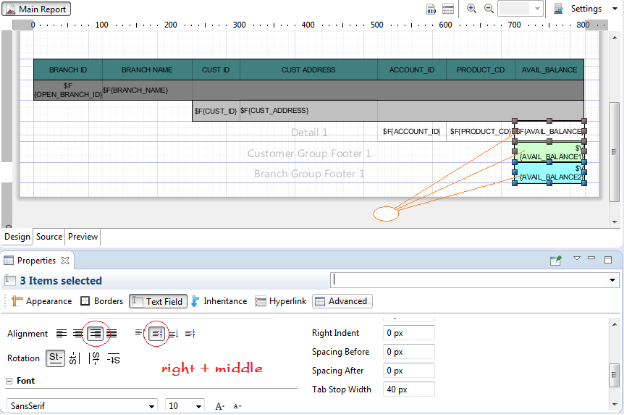Open the Settings menu button

[x=585, y=8]
